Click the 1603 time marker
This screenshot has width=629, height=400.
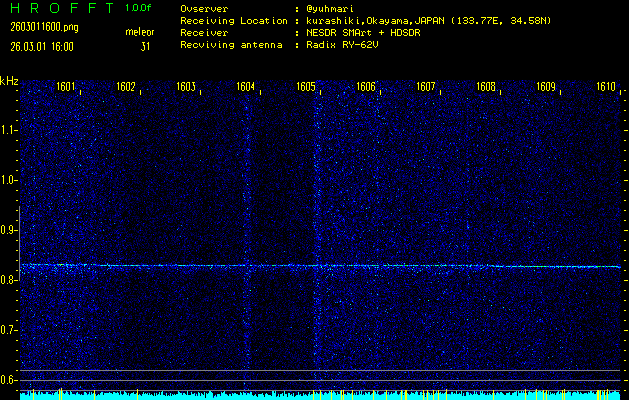(186, 86)
